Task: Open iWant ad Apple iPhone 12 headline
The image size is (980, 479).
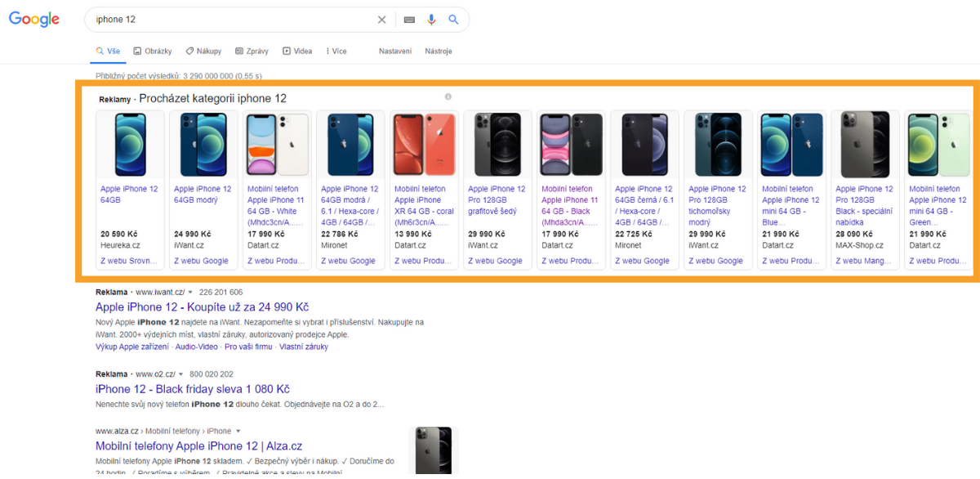Action: 202,307
